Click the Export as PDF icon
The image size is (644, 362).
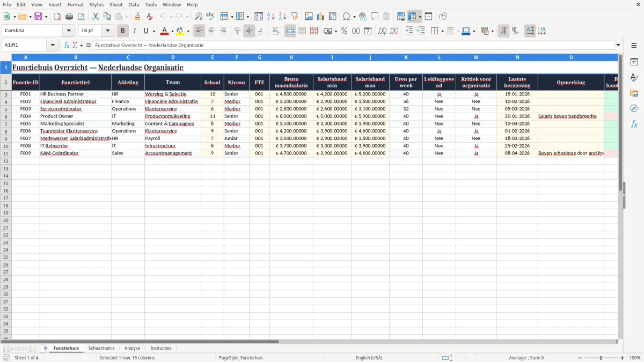click(x=57, y=16)
